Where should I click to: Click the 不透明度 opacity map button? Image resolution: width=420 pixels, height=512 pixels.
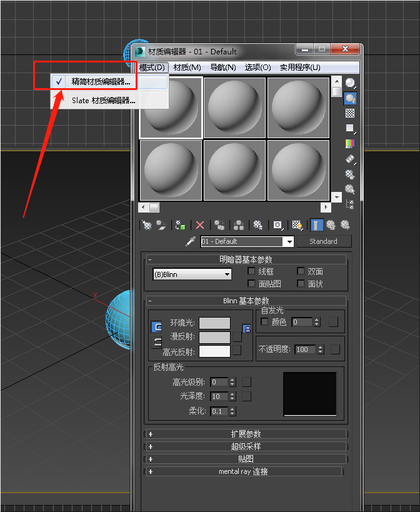[335, 349]
